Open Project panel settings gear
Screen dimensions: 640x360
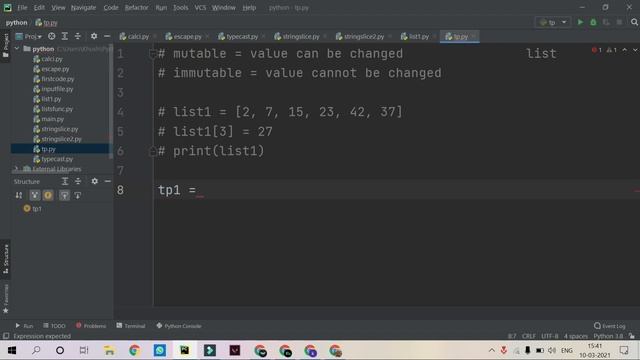click(x=94, y=36)
